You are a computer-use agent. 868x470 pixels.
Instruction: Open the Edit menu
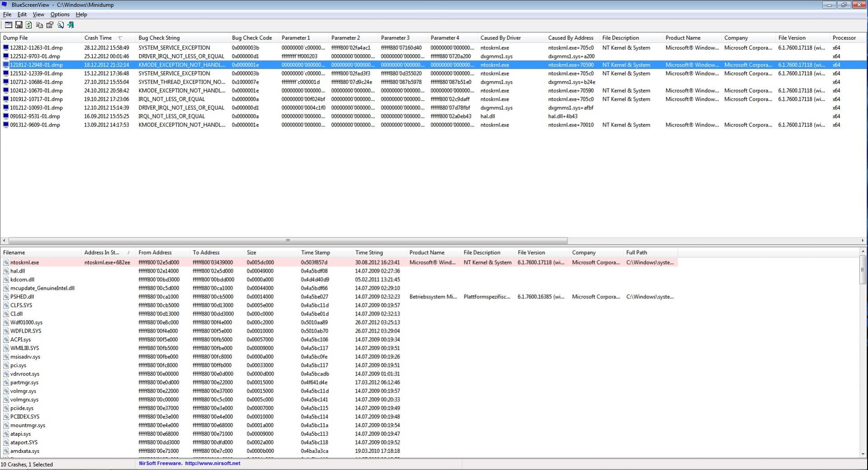click(22, 14)
